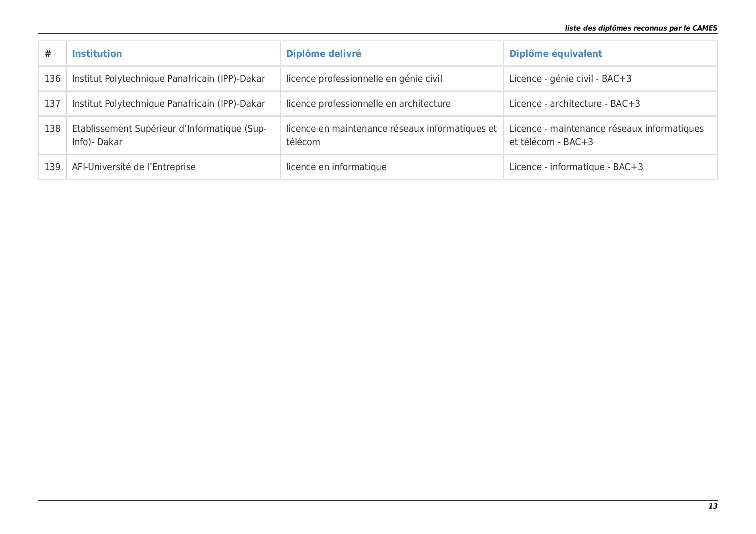
Task: Click 'Licence - architecture - BAC+3' cell
Action: (x=610, y=104)
